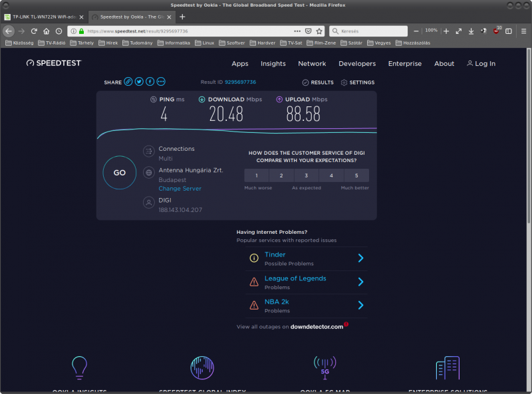Switch to TP-LINK TL-WN722N tab
Viewport: 532px width, 394px height.
point(45,17)
